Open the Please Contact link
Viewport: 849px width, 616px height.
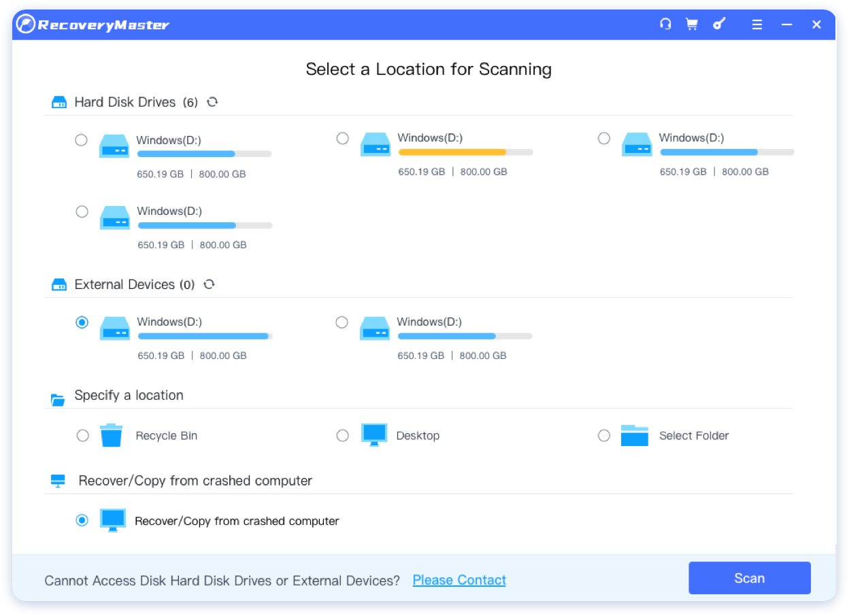[459, 580]
